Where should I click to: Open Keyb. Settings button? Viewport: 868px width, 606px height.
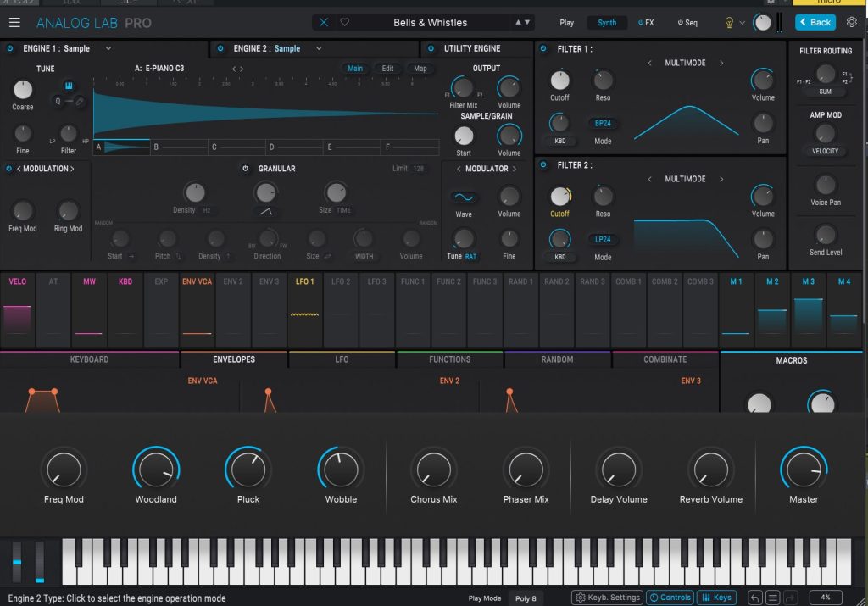point(607,598)
